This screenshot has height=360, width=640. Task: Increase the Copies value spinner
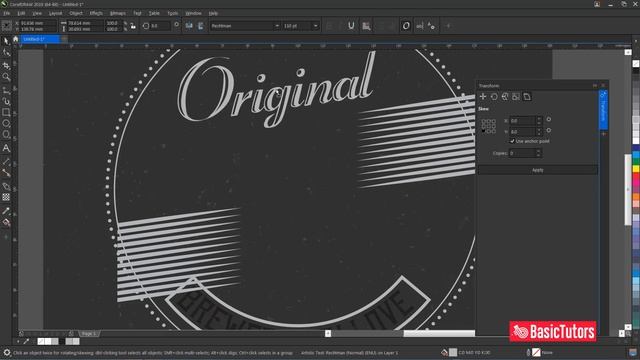click(x=538, y=151)
